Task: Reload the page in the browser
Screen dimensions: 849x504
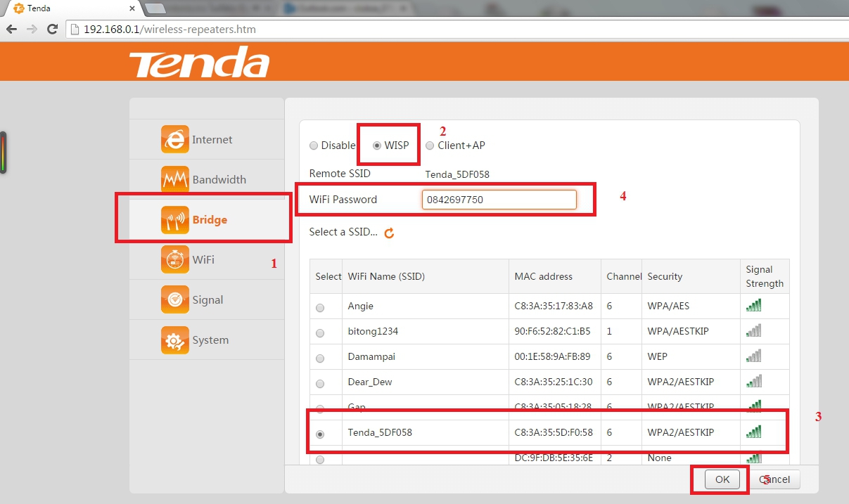Action: tap(52, 30)
